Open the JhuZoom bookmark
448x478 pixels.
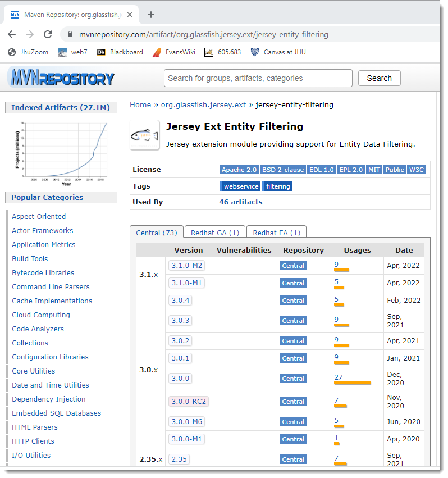tap(28, 52)
